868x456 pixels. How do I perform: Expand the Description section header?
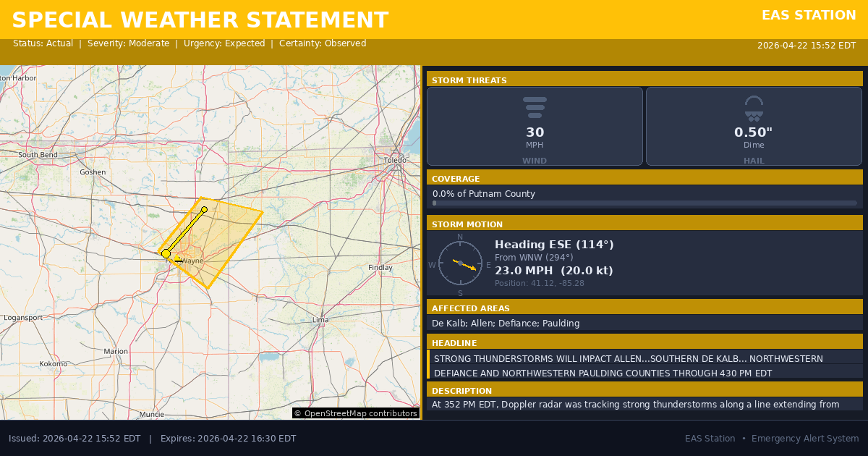(x=644, y=390)
